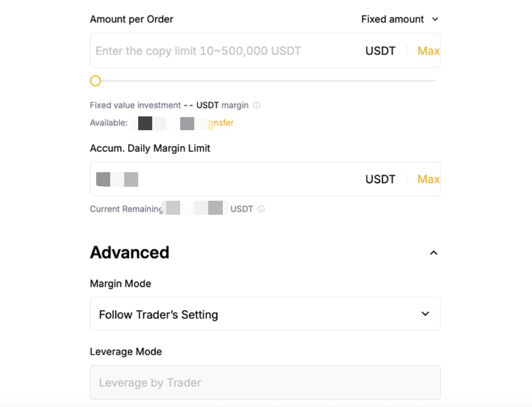Click the Leverage by Trader field
The height and width of the screenshot is (407, 532).
coord(265,383)
